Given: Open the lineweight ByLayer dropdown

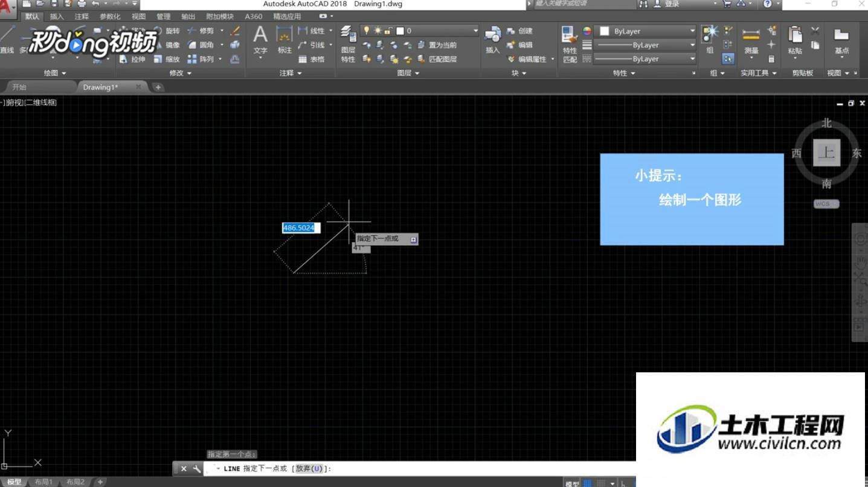Looking at the screenshot, I should [x=646, y=45].
